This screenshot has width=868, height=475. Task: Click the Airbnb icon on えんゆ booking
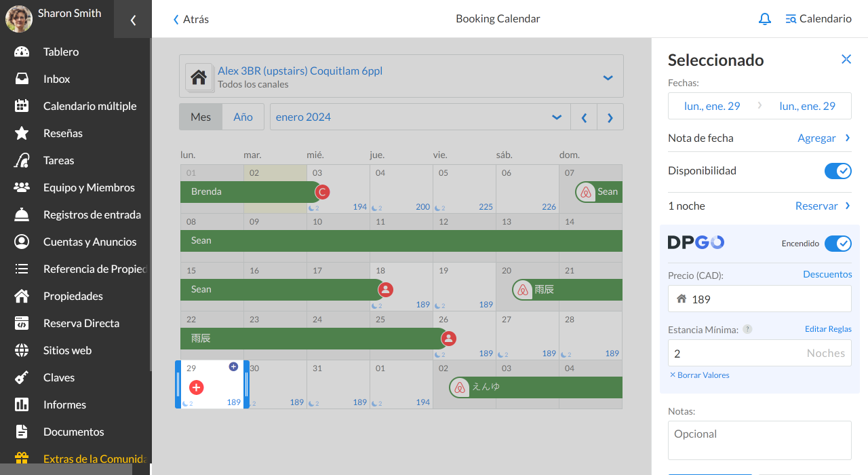460,387
